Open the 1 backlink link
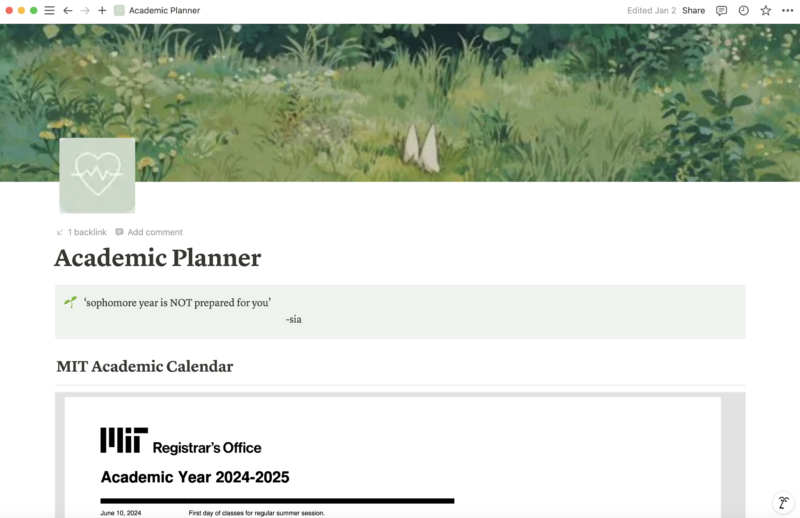This screenshot has height=518, width=800. (x=82, y=232)
